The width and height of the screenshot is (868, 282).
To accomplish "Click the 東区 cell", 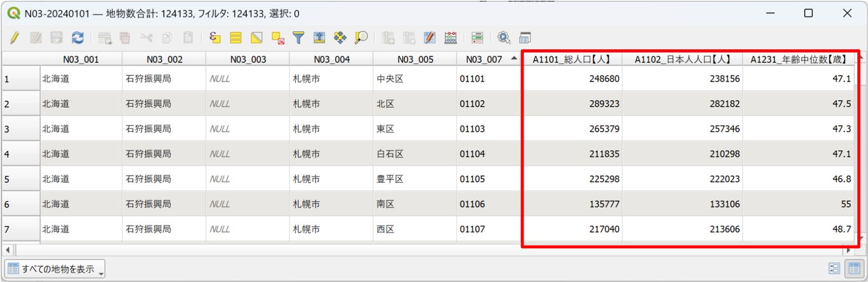I will point(414,129).
